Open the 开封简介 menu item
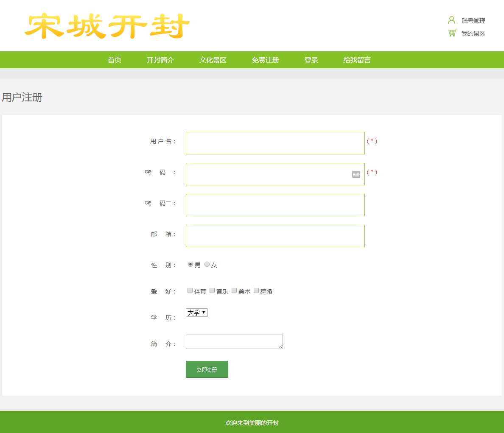 pyautogui.click(x=160, y=60)
